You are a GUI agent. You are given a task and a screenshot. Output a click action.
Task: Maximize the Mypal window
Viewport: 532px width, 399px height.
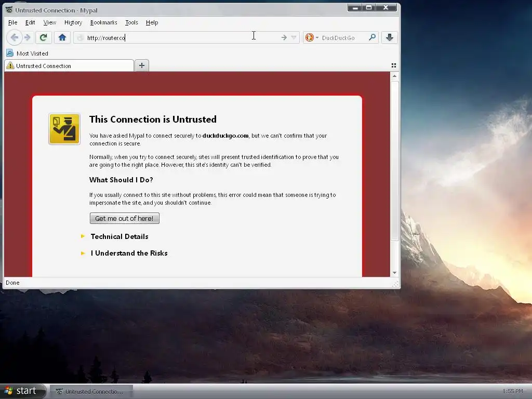[x=369, y=7]
